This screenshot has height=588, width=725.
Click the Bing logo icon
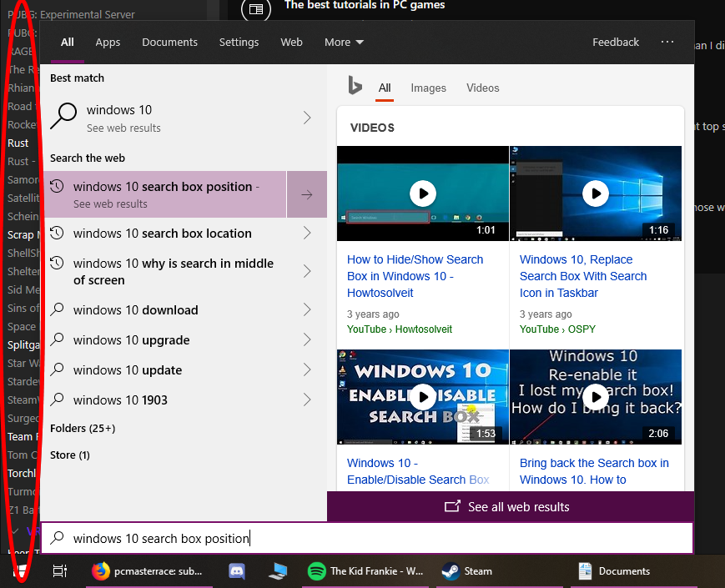pyautogui.click(x=355, y=86)
